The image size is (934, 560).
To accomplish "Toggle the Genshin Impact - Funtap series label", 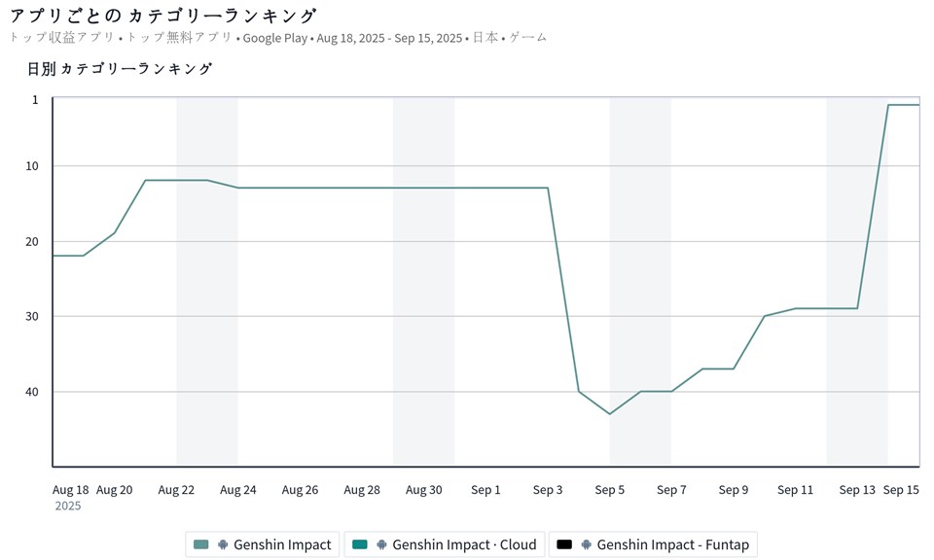I will pos(672,544).
